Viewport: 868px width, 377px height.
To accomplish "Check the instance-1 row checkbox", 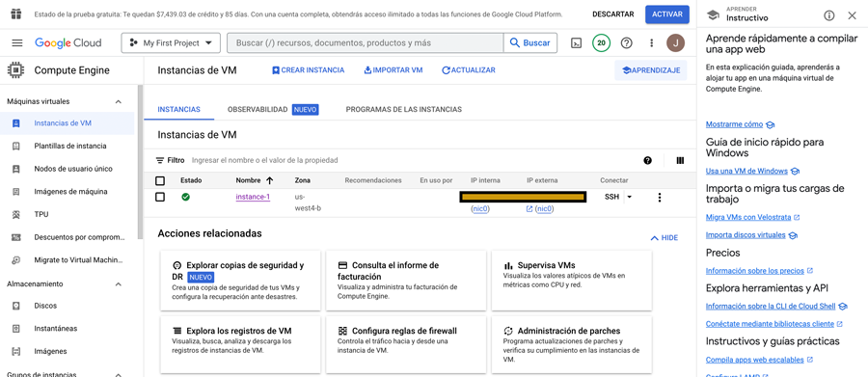I will [160, 197].
